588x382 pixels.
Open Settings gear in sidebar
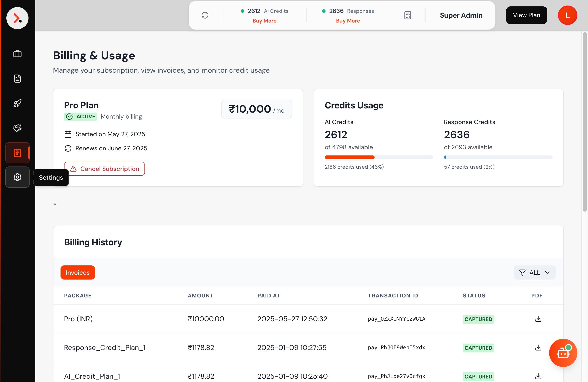click(17, 177)
